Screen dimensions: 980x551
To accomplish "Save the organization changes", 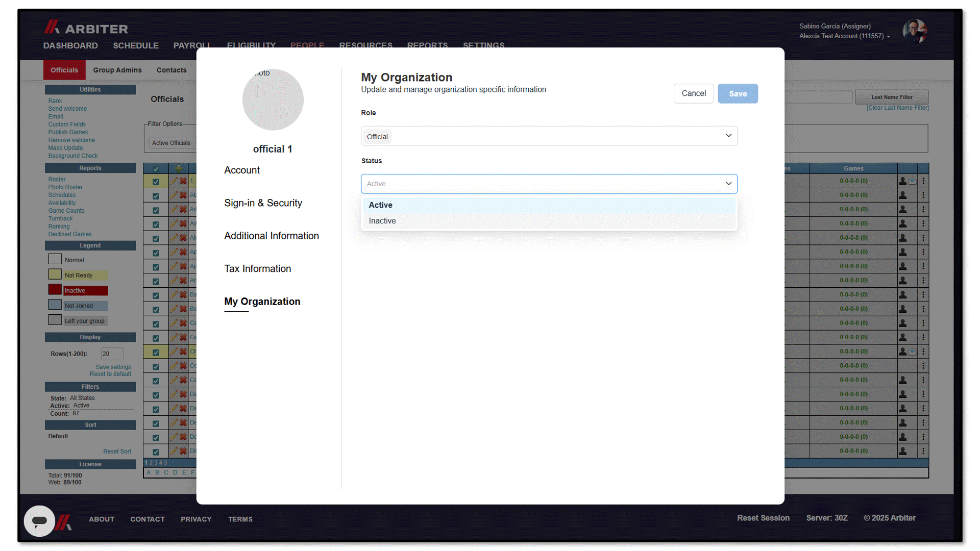I will [738, 94].
